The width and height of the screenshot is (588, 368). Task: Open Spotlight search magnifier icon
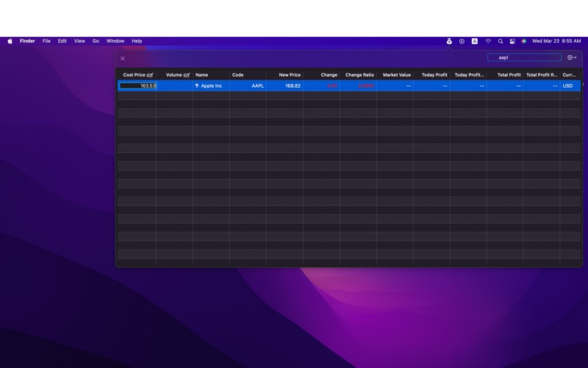501,41
